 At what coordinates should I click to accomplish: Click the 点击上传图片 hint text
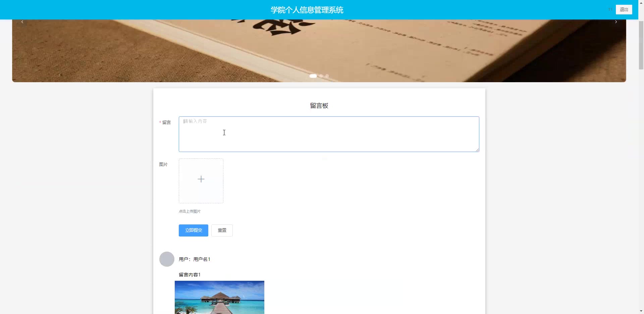190,211
